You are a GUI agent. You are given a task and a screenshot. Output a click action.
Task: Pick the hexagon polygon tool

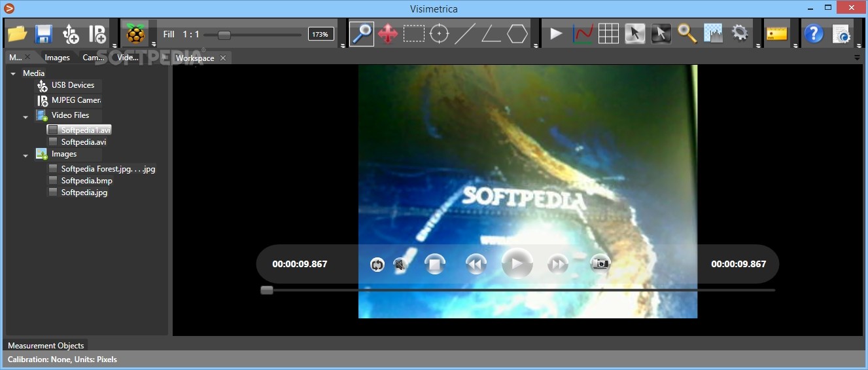tap(517, 33)
